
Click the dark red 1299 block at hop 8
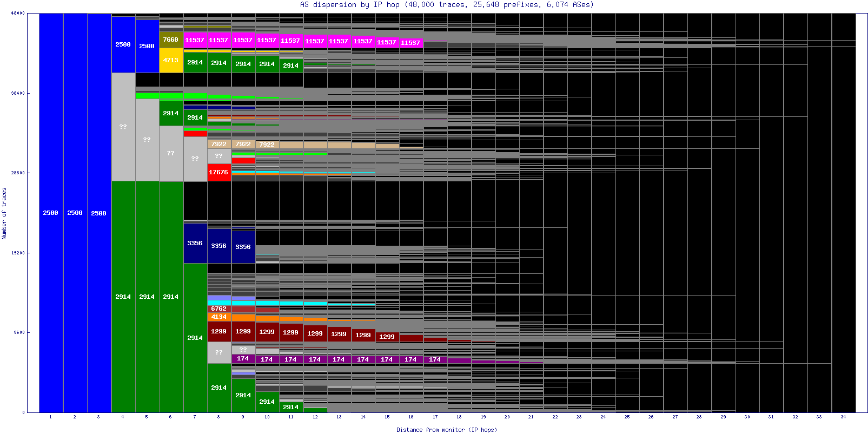[219, 331]
